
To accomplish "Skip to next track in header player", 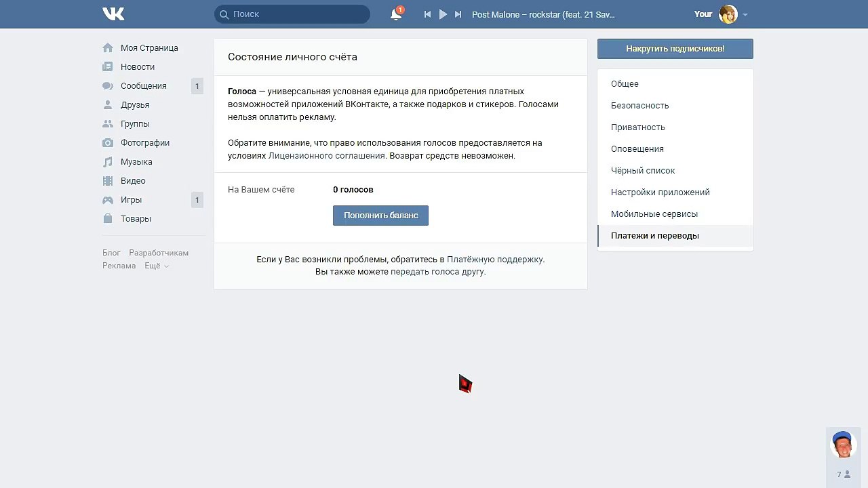I will [458, 14].
